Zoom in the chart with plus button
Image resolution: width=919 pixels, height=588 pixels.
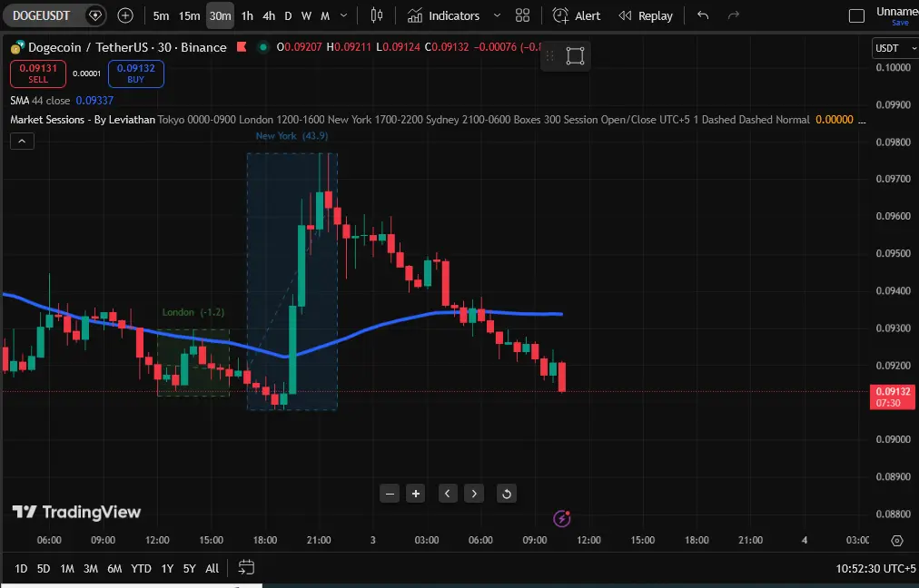416,494
